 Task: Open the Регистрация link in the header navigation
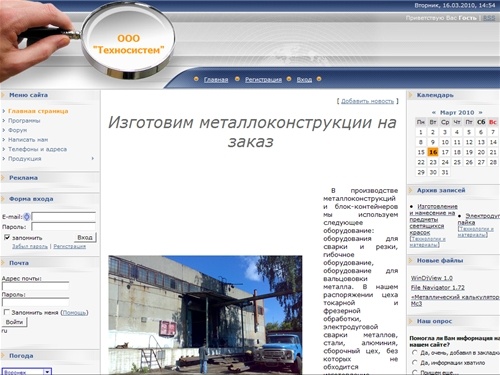(263, 80)
